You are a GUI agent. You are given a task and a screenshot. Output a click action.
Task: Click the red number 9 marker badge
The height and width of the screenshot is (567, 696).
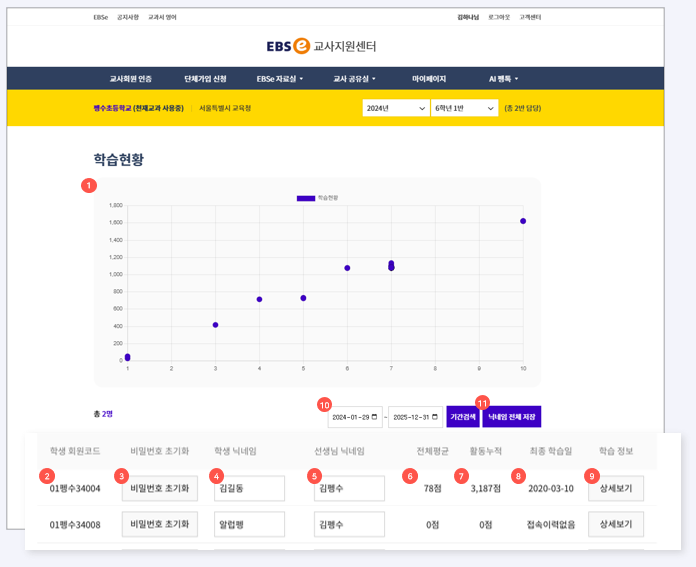pos(592,476)
